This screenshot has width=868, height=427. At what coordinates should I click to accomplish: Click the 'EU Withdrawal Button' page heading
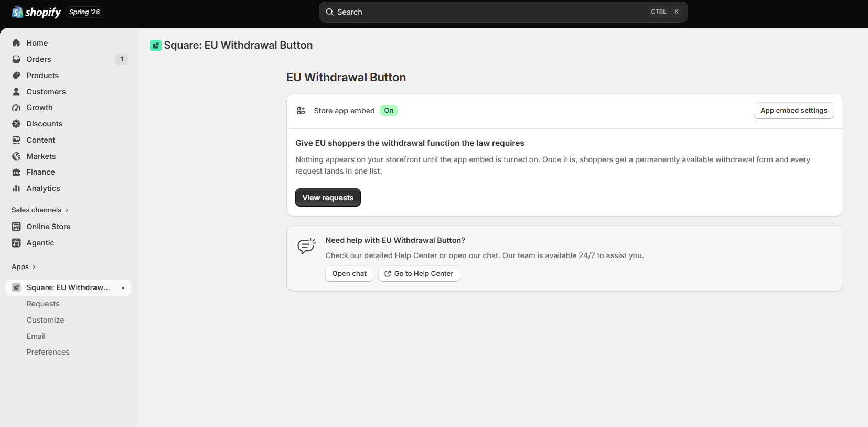point(346,78)
